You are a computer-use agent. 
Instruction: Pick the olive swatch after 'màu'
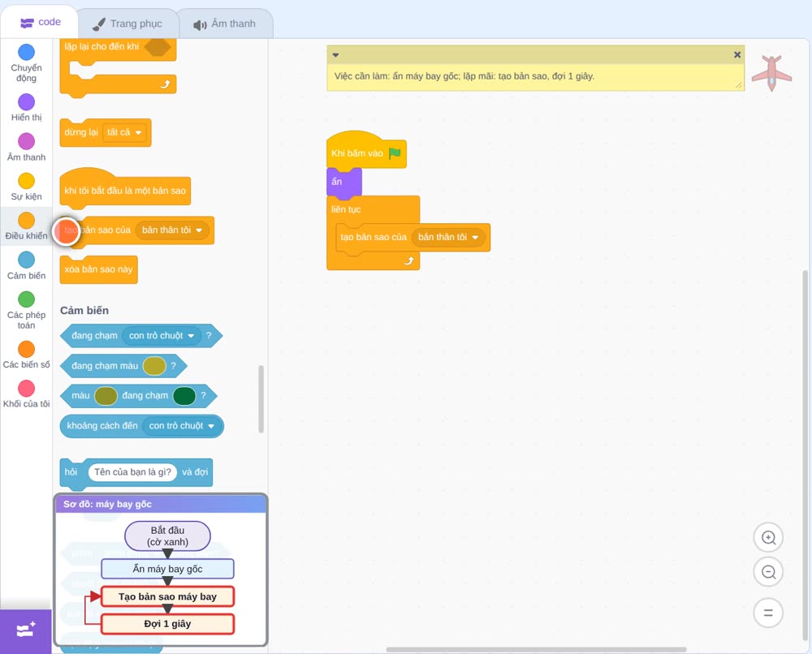click(106, 396)
